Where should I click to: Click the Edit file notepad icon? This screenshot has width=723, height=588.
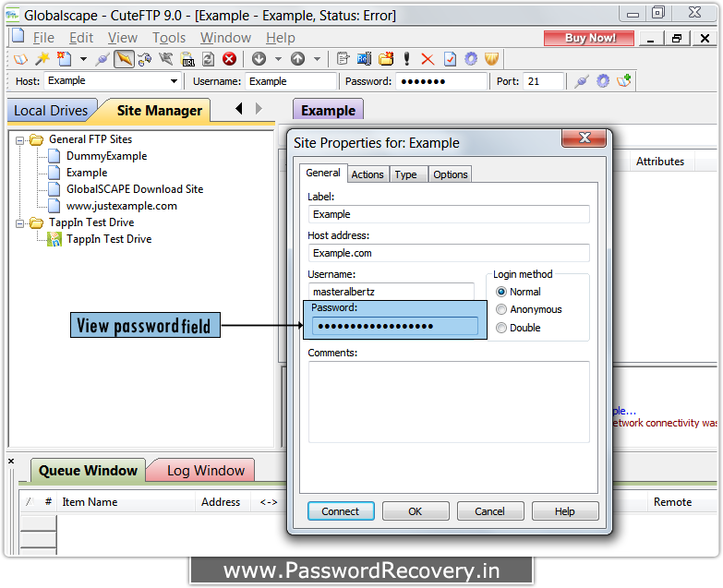(343, 58)
